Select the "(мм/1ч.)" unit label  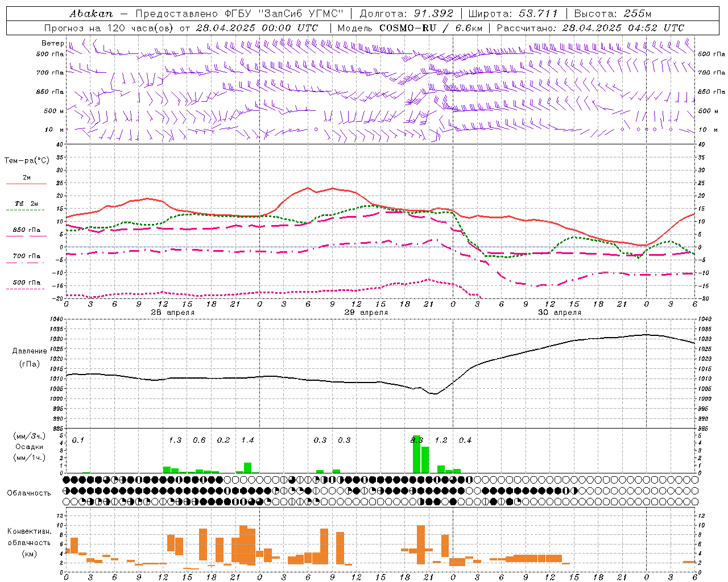point(30,458)
